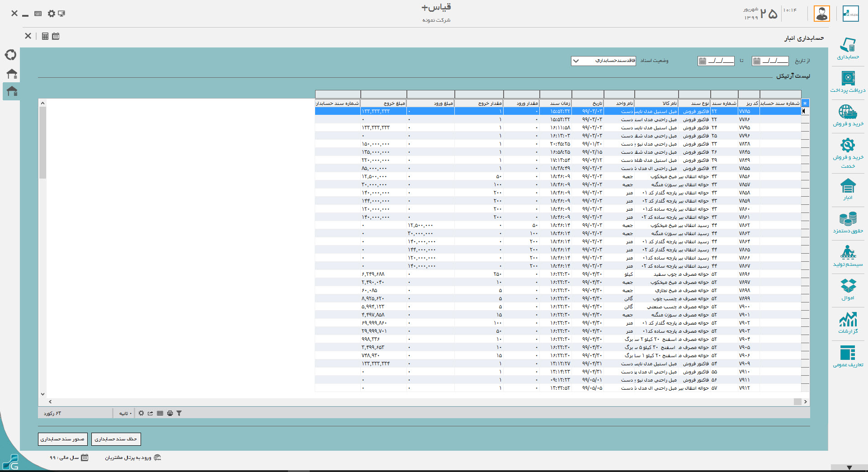The height and width of the screenshot is (472, 868).
Task: Open the تعاریف عمومی definitions module
Action: [x=848, y=356]
